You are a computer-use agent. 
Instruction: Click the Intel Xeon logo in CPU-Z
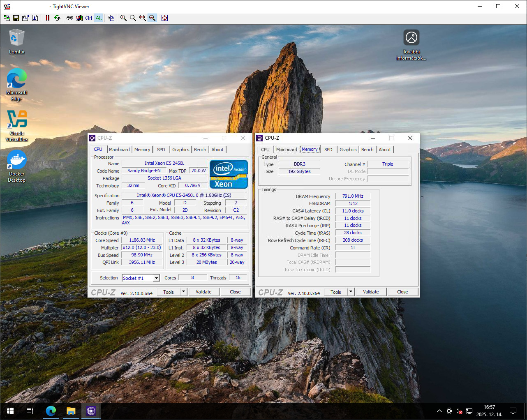(229, 174)
